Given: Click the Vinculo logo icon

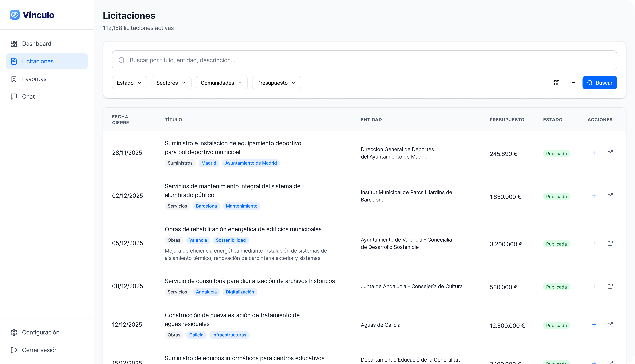Looking at the screenshot, I should tap(14, 15).
